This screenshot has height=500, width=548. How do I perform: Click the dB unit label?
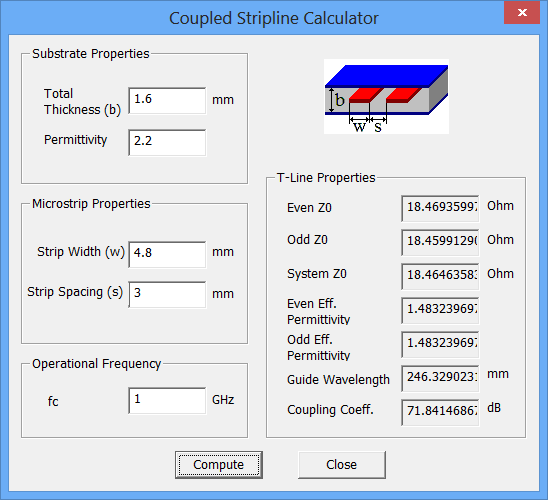494,408
